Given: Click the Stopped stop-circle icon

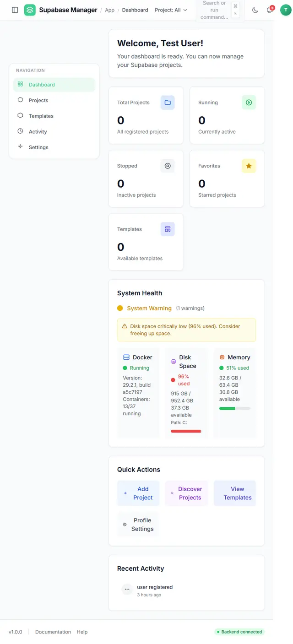Looking at the screenshot, I should [x=168, y=166].
